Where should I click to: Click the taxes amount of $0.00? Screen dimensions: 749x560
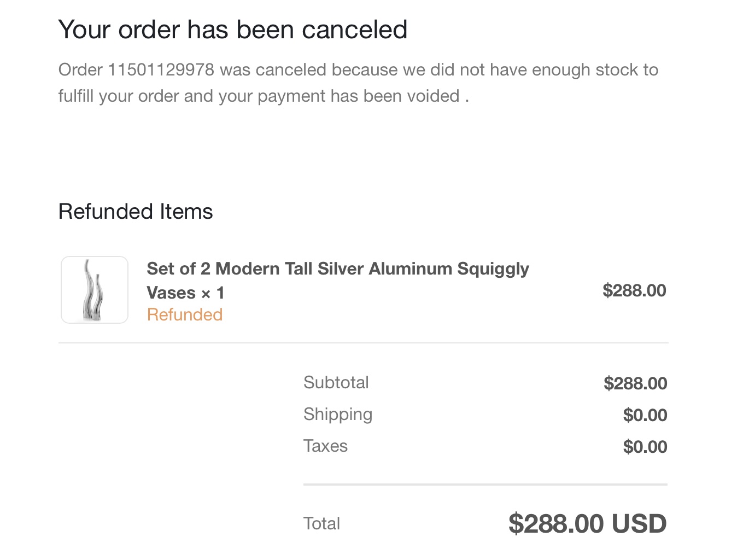click(645, 447)
